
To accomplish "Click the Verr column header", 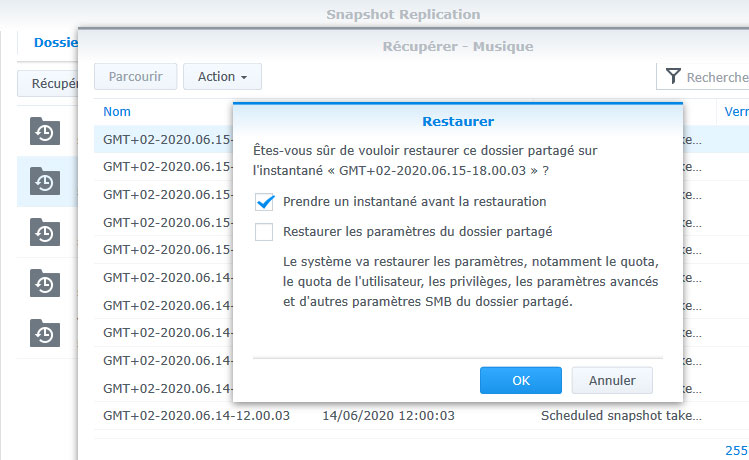I will pos(736,112).
